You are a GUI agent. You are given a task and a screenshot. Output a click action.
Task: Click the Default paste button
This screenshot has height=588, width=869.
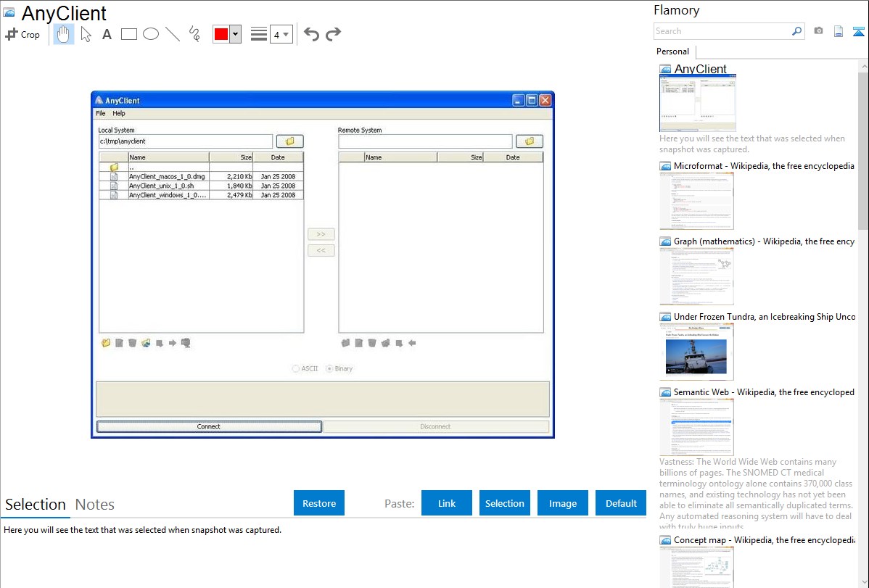(x=621, y=502)
